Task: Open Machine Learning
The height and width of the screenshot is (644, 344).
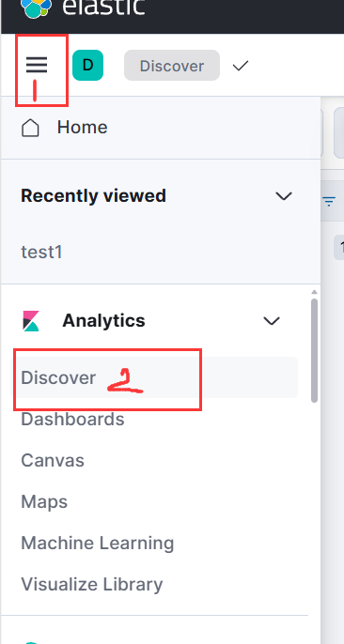Action: tap(98, 543)
